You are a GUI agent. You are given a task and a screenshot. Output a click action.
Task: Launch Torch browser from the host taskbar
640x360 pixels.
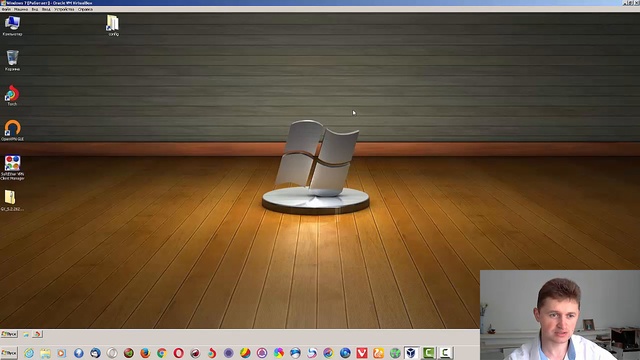tap(212, 353)
